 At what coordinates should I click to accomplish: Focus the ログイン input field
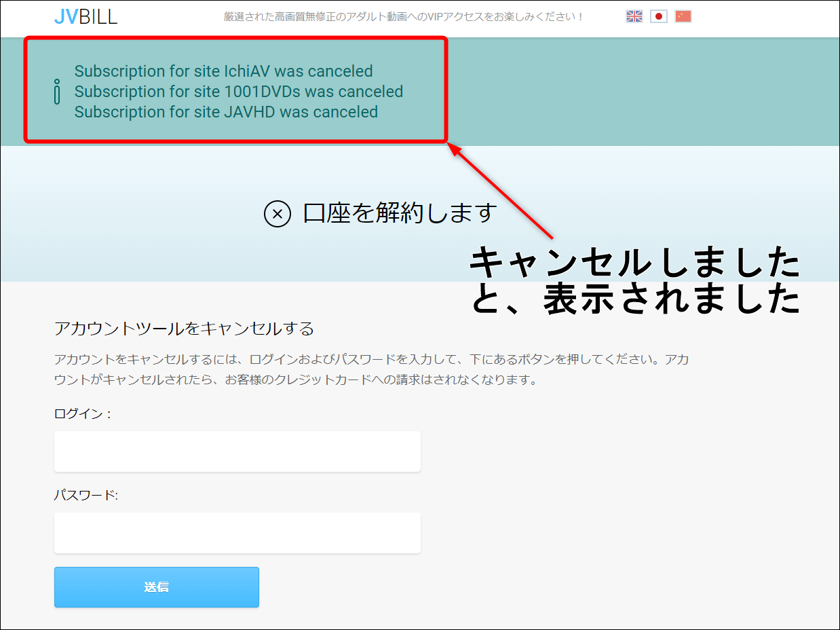[237, 451]
